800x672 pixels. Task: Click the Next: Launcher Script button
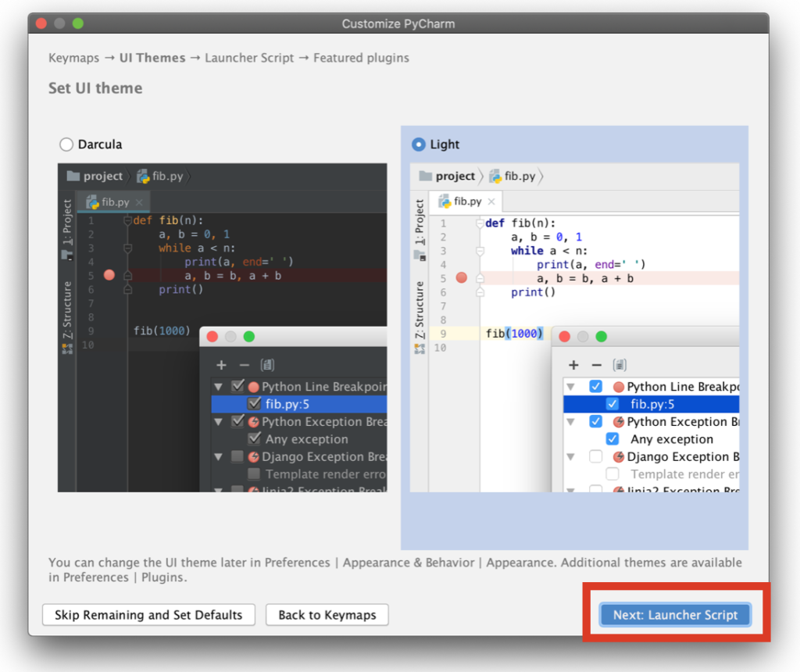click(675, 615)
